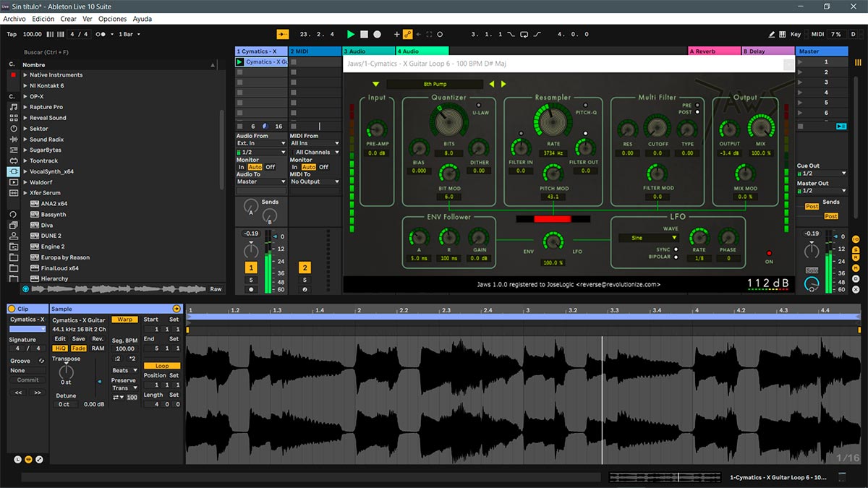The width and height of the screenshot is (868, 488).
Task: Click the sample Save button
Action: (78, 339)
